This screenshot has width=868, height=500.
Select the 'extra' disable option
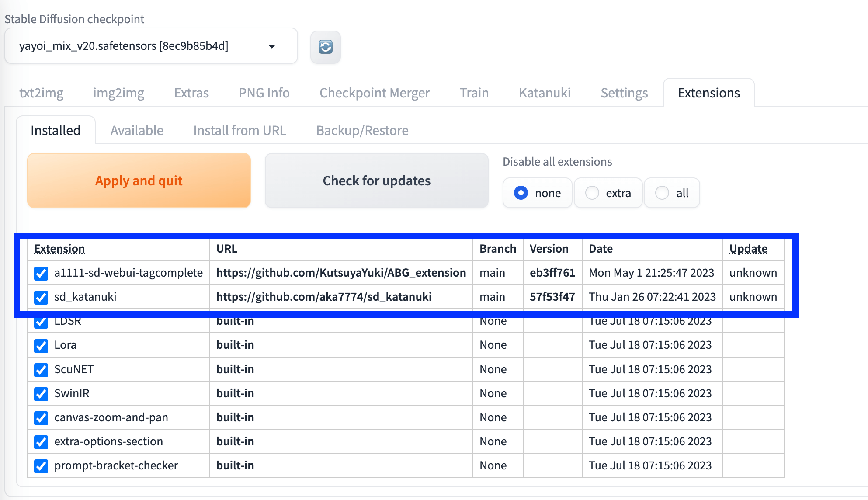[592, 193]
